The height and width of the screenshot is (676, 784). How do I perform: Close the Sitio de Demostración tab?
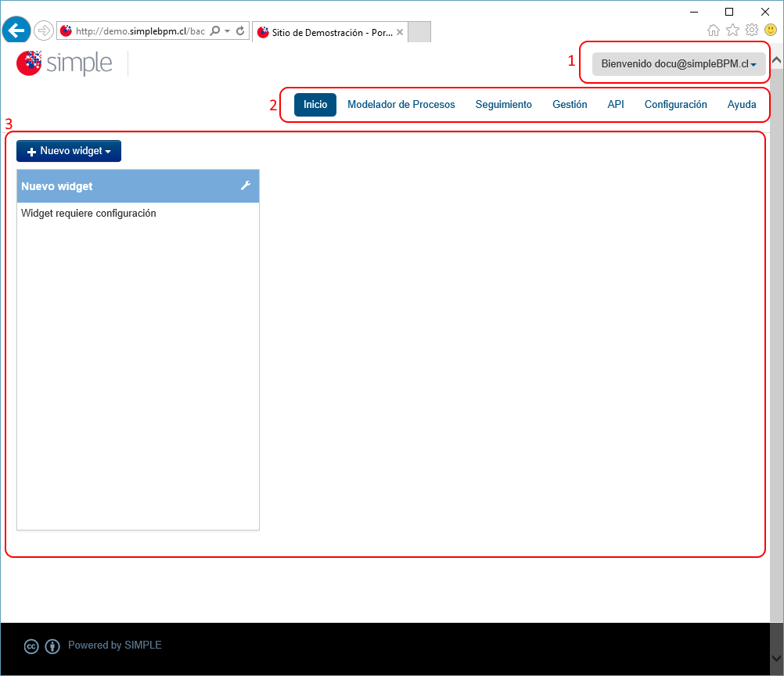tap(400, 32)
